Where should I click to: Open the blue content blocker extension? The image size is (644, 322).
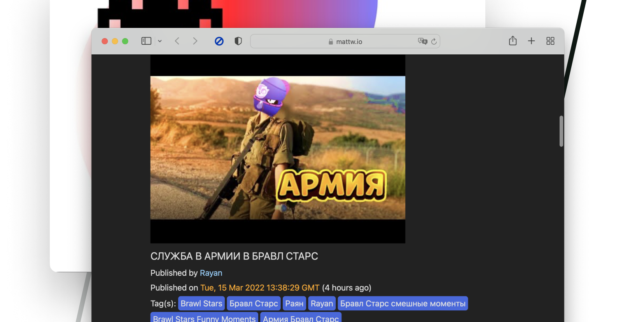click(219, 41)
